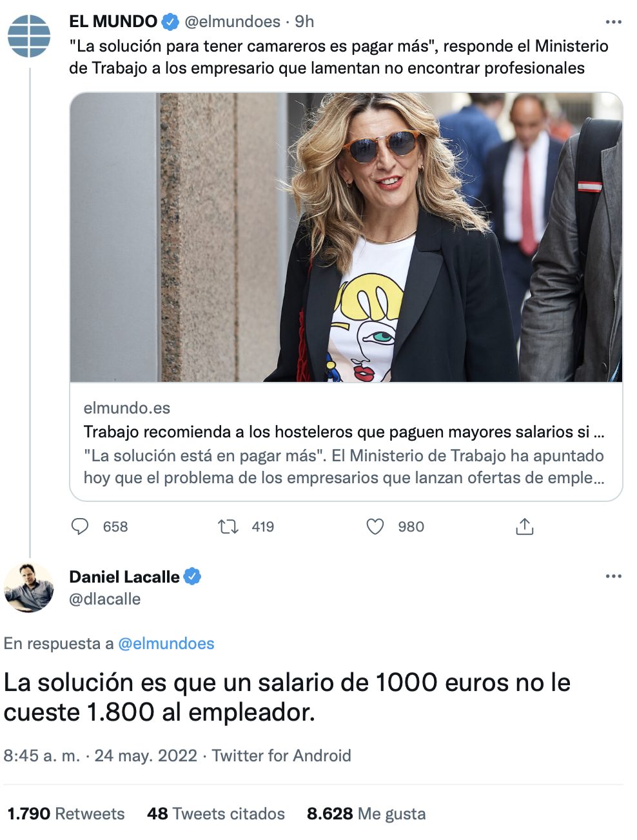The width and height of the screenshot is (637, 840).
Task: Click the tweet timestamp 8:45 a. m.
Action: tap(42, 755)
